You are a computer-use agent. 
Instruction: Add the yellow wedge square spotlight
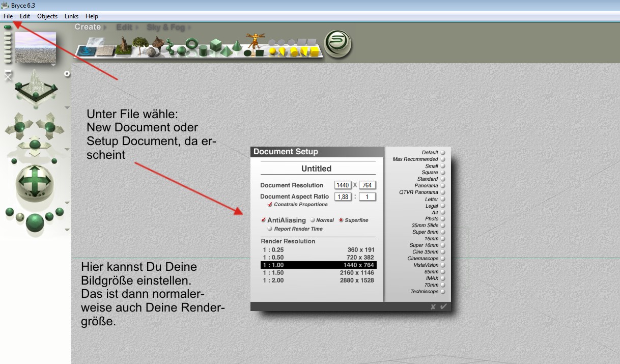303,51
